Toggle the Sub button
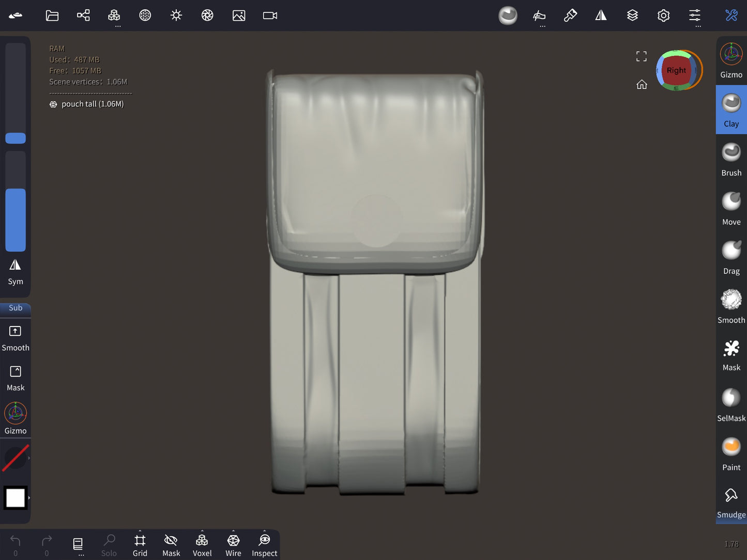This screenshot has width=747, height=560. click(16, 308)
